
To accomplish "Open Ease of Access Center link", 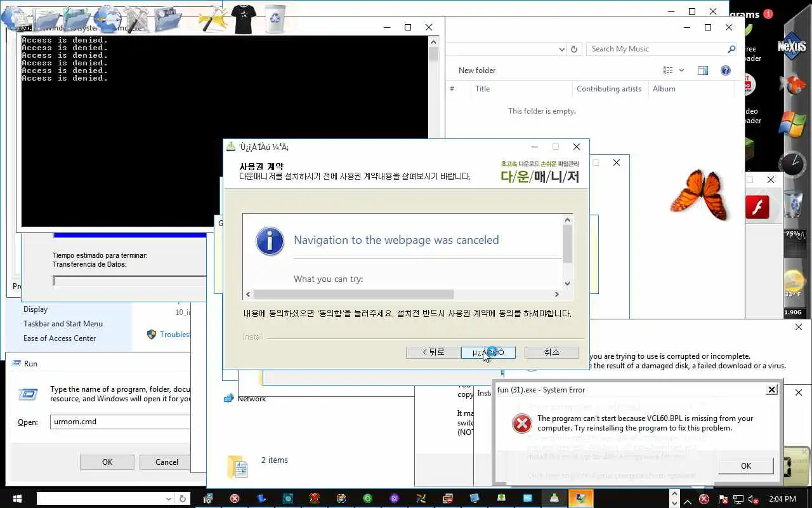I will pos(60,338).
